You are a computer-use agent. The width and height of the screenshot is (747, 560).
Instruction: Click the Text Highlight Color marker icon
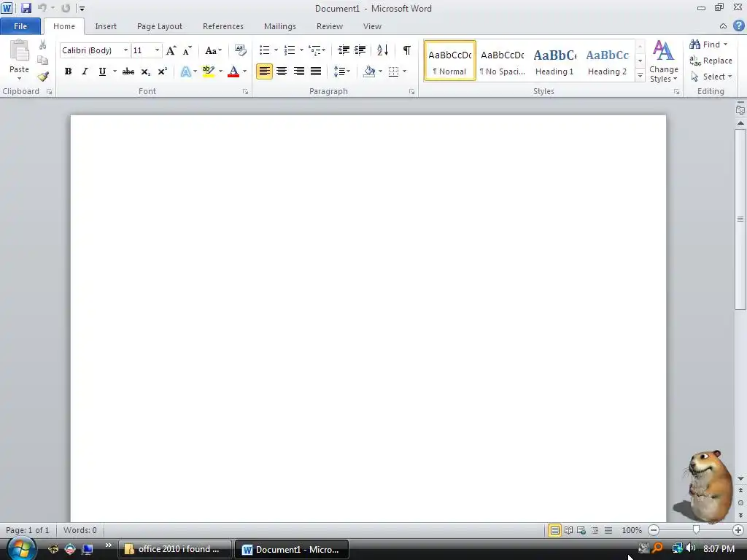tap(208, 71)
